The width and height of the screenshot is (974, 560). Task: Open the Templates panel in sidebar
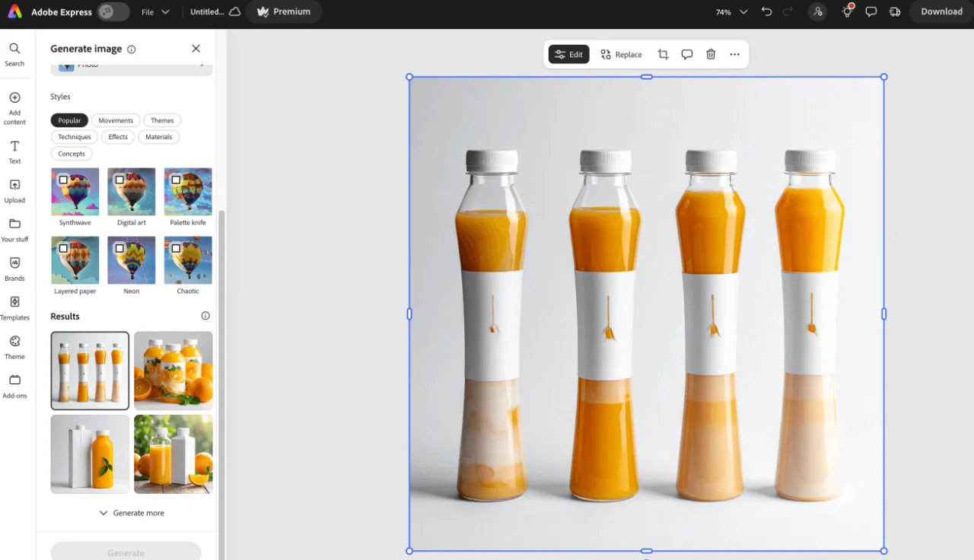14,307
